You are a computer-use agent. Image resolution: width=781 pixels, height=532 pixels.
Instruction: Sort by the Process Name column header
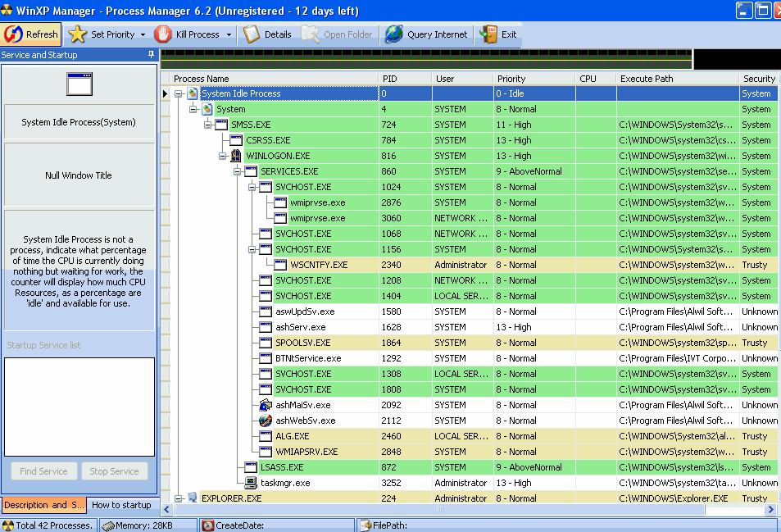coord(275,79)
